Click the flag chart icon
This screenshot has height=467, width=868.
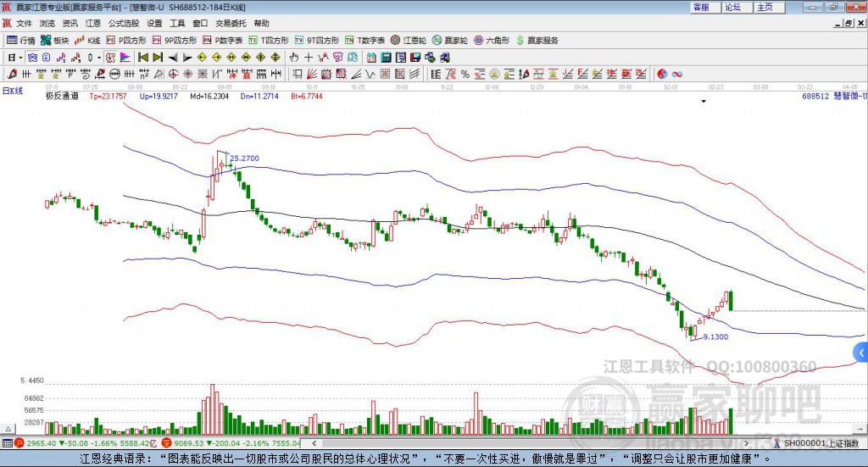coord(125,58)
